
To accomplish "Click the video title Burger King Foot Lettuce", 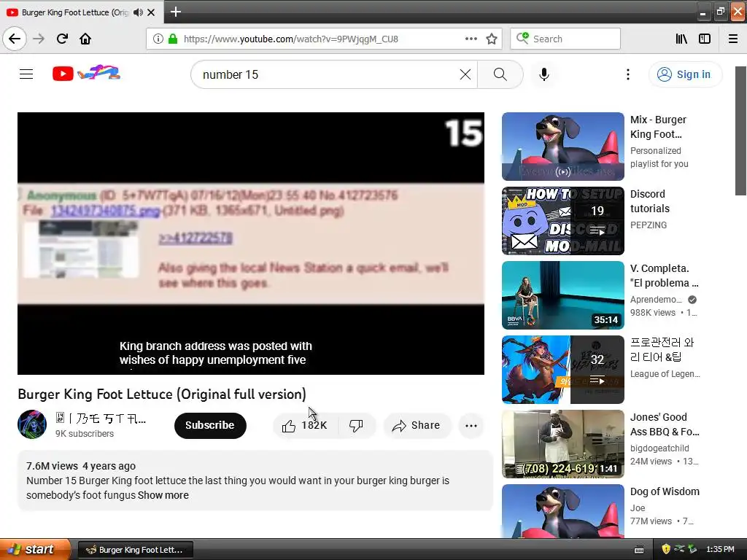I will (162, 394).
